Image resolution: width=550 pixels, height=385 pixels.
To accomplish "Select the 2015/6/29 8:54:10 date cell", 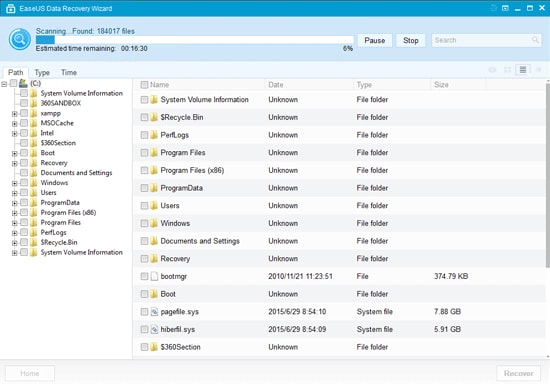I will (x=297, y=312).
